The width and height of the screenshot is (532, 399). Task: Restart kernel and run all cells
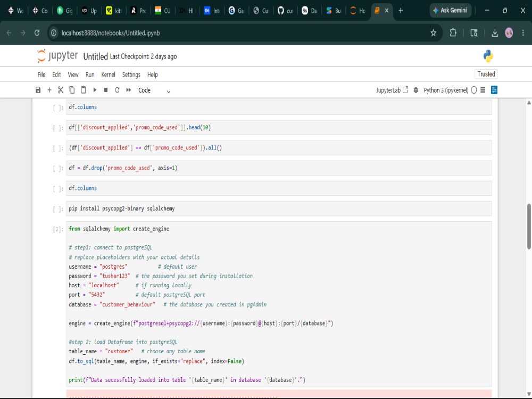coord(129,90)
